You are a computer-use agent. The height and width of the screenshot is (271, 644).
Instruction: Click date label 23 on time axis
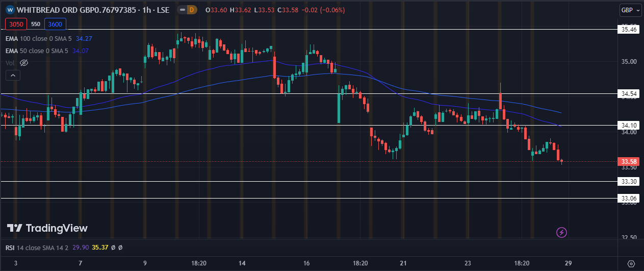[x=468, y=263]
